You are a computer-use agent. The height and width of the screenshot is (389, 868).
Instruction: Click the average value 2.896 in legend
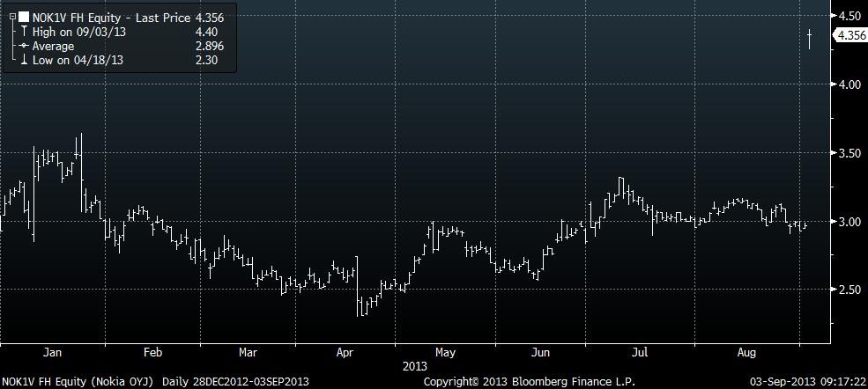tap(209, 47)
